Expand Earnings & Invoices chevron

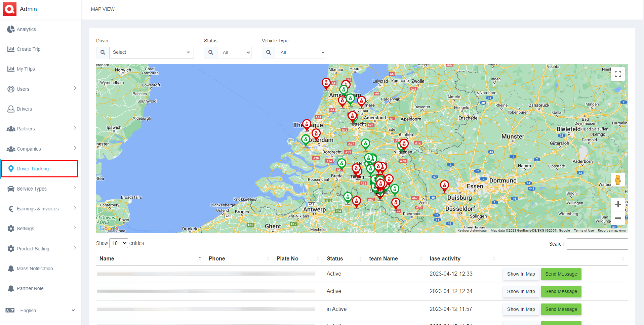pos(75,208)
